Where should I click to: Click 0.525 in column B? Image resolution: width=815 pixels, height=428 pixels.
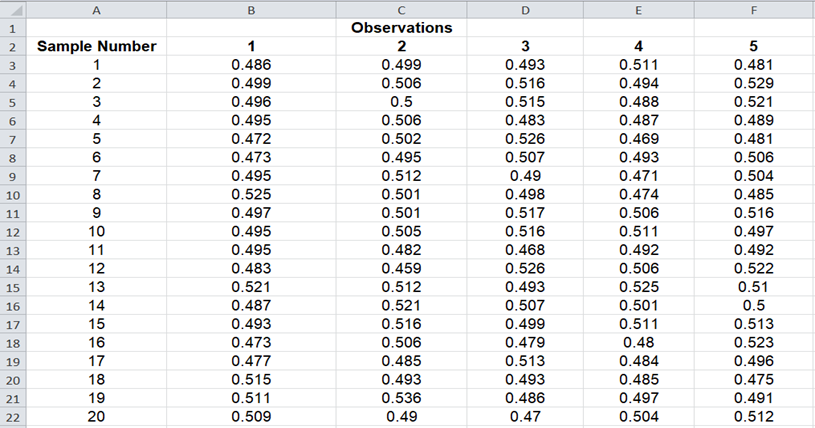coord(251,194)
